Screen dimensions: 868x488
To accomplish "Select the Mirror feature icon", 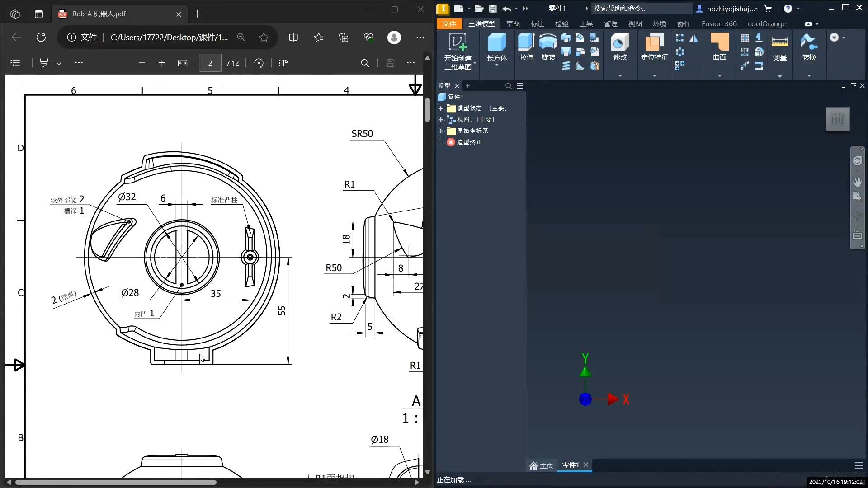I will click(x=694, y=38).
